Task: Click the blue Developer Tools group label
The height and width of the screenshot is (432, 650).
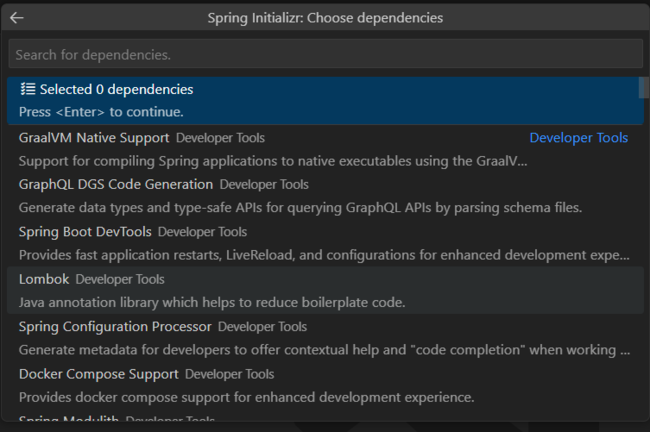Action: coord(578,138)
